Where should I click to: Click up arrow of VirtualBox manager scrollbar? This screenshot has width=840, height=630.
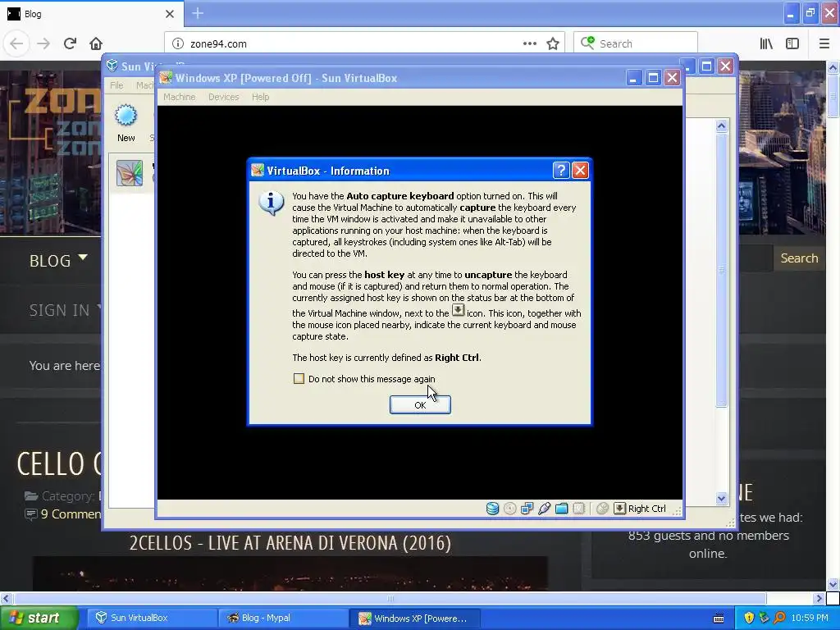(x=721, y=126)
